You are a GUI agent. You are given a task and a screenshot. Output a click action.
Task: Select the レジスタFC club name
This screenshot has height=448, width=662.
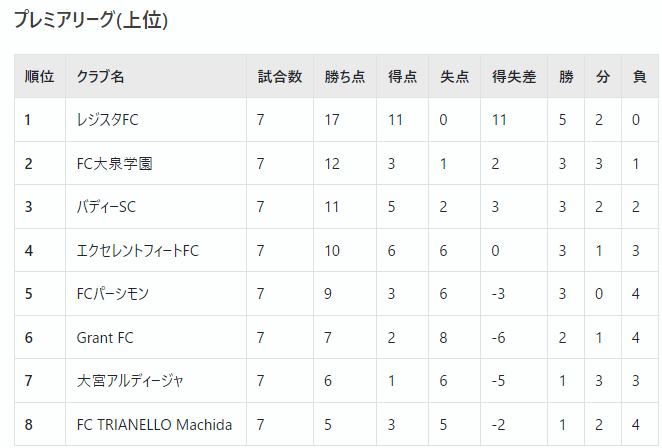point(107,120)
